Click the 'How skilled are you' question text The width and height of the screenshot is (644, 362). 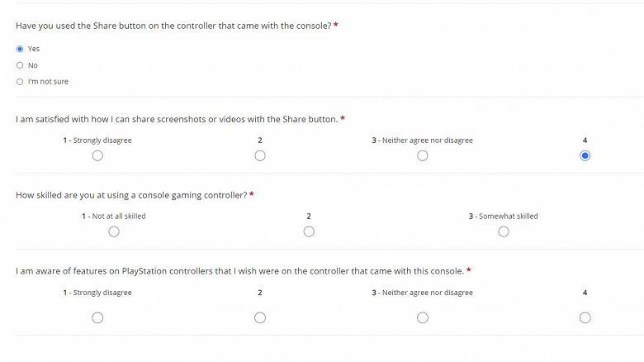(x=130, y=195)
